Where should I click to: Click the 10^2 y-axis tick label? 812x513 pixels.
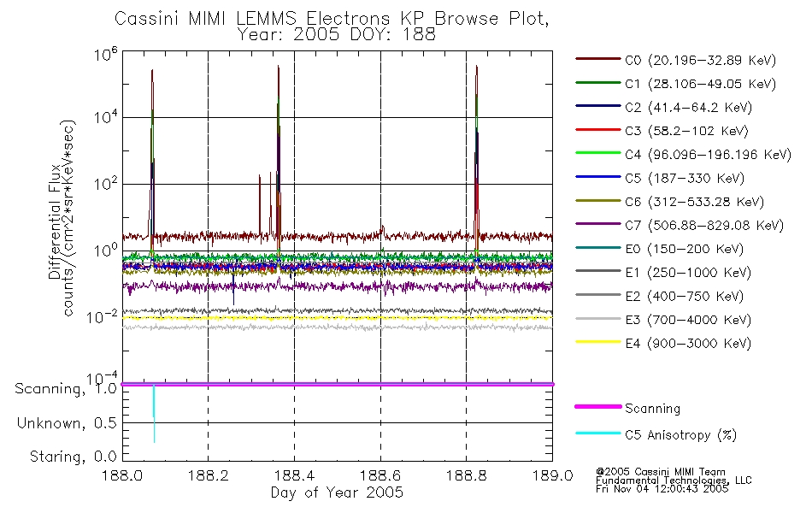(106, 184)
